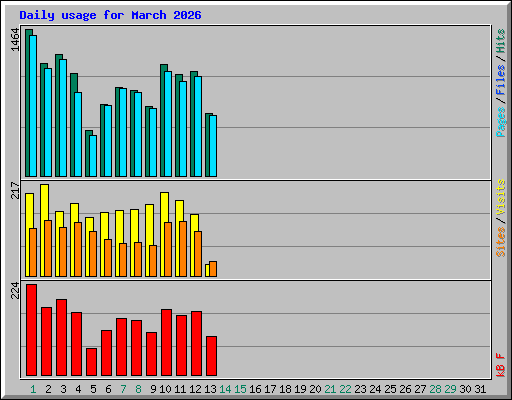
Task: Click day 18 on the x-axis
Action: point(285,389)
